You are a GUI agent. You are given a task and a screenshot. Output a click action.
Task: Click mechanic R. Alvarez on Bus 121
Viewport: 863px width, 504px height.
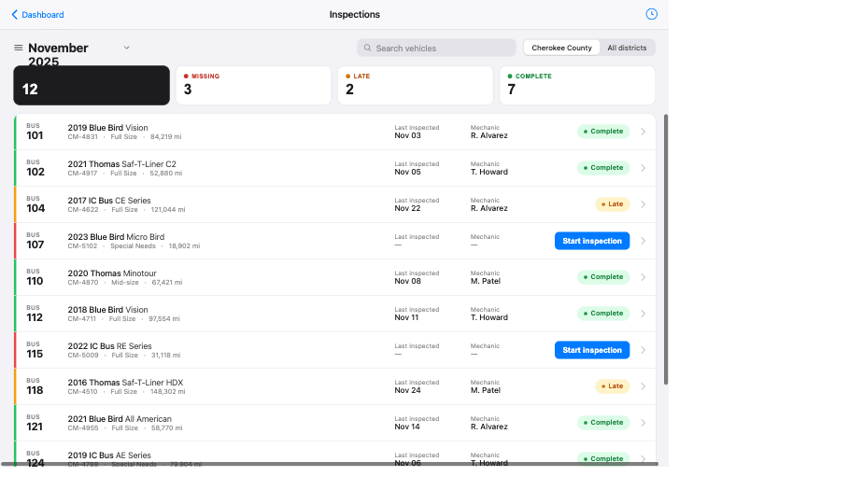coord(489,427)
